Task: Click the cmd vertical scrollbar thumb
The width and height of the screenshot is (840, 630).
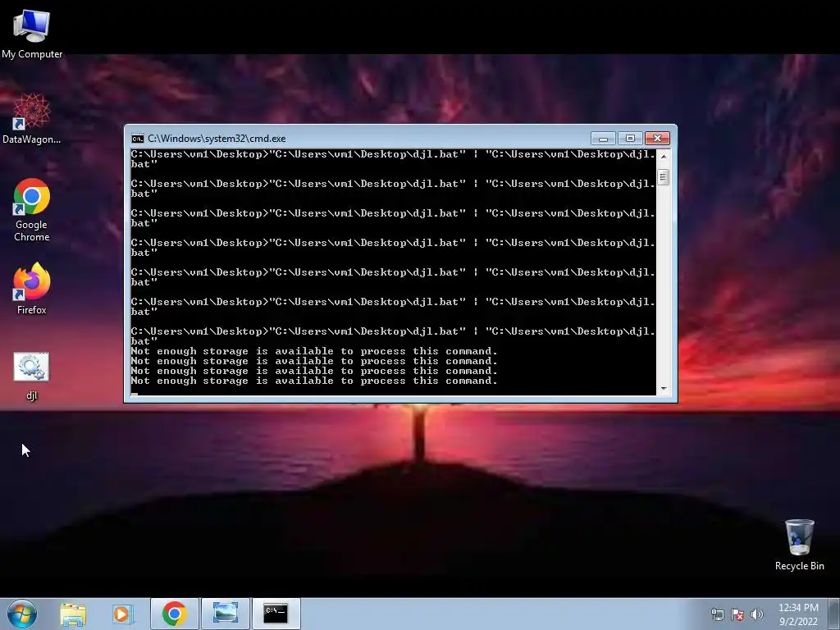Action: point(663,177)
